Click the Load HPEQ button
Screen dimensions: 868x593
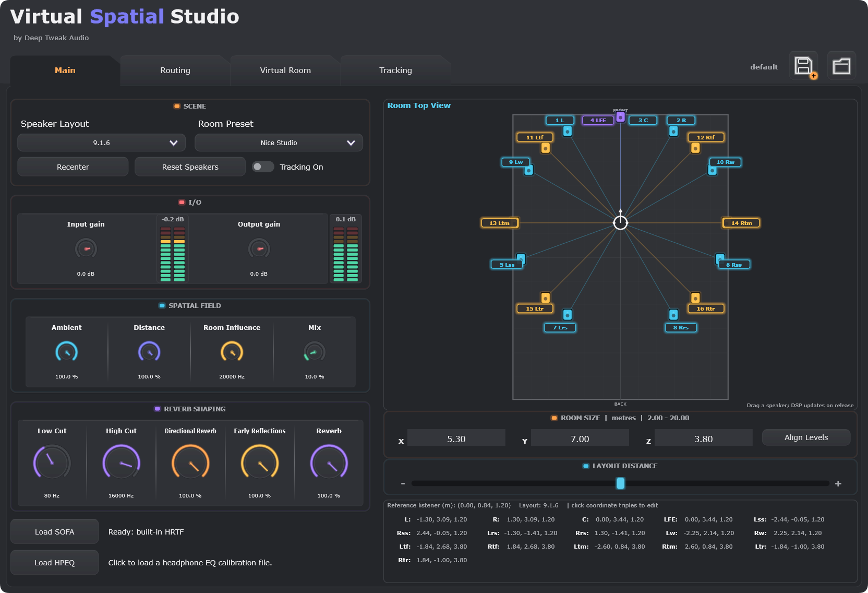tap(55, 563)
